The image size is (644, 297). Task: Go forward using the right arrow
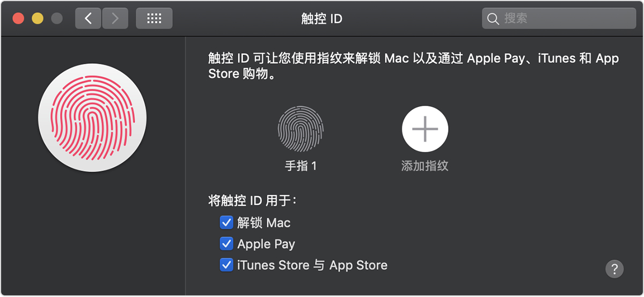[x=115, y=19]
